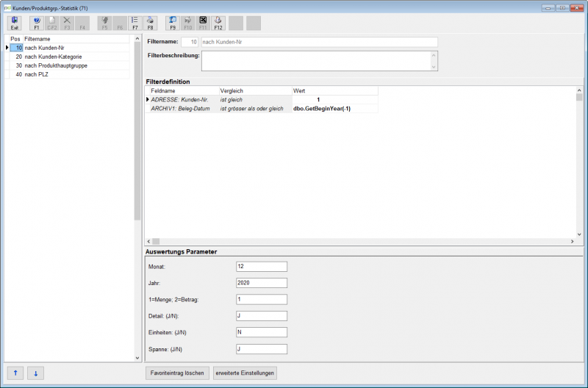588x388 pixels.
Task: Select filter row 'nach Kunden-Nr'
Action: pyautogui.click(x=70, y=48)
